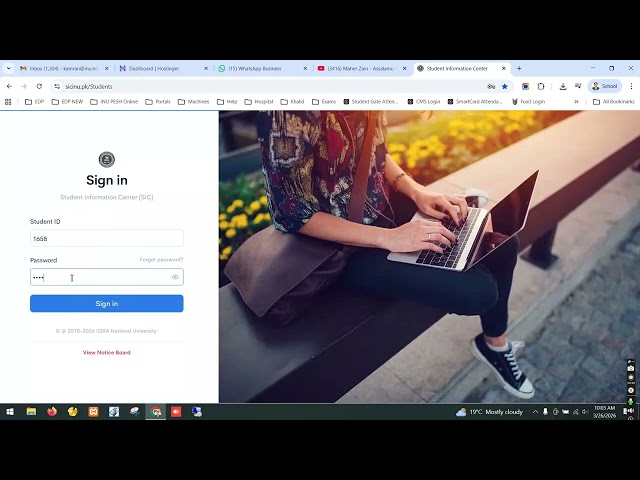Open the weather widget 19°C Mostly cloudy
This screenshot has width=640, height=480.
click(489, 412)
